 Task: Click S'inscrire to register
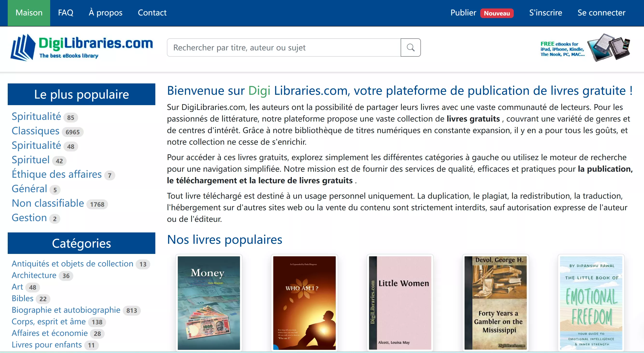[545, 13]
